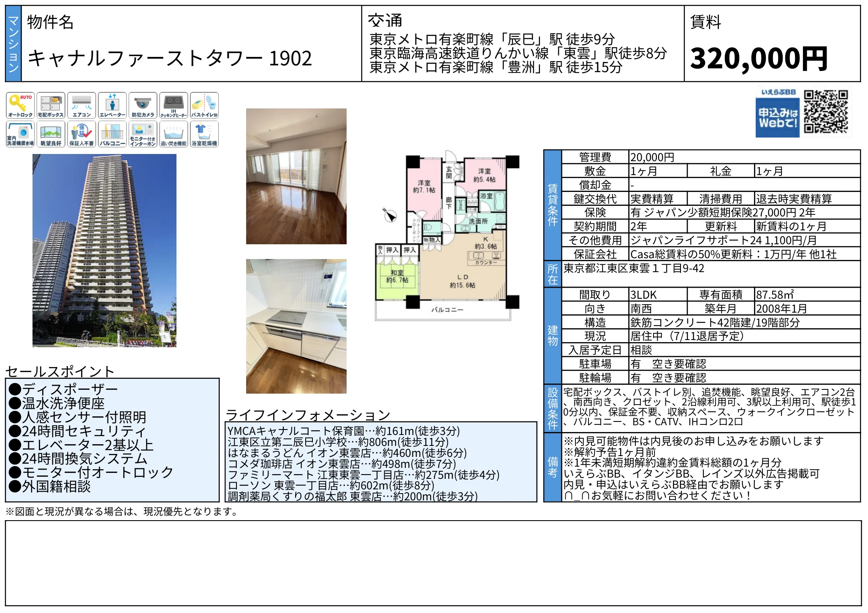Click the 保証人不要 icon

[81, 134]
